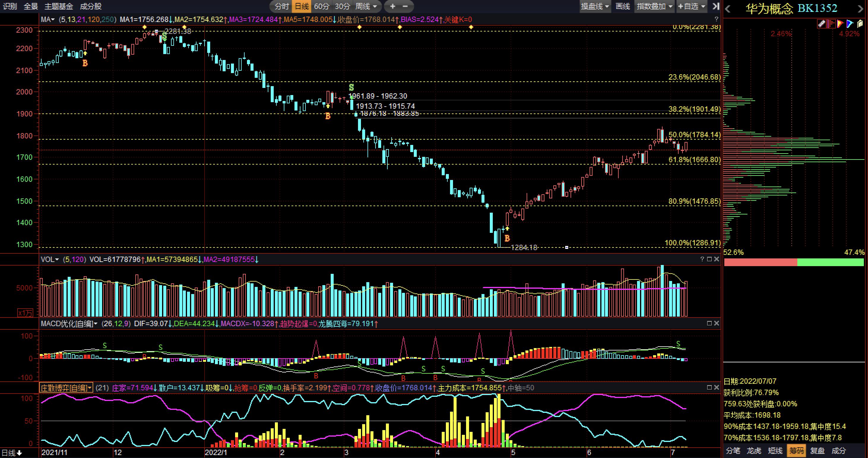Collapse right panel with skip-arrow icon
Viewport: 868px width, 458px height.
[716, 6]
